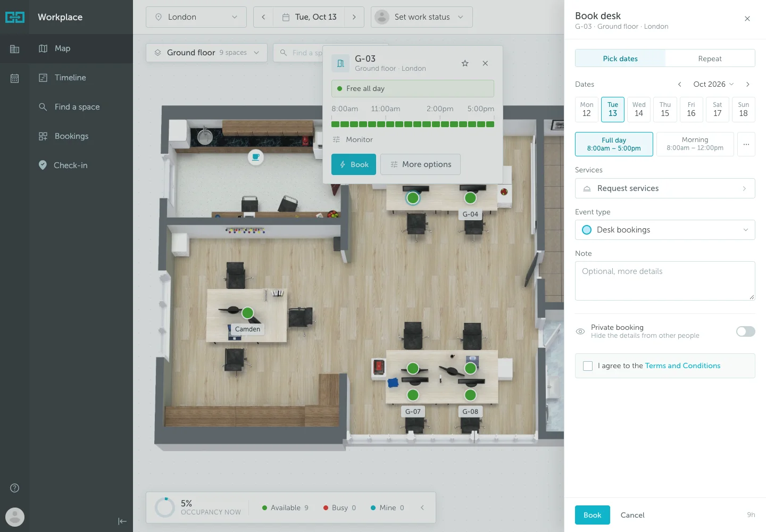The width and height of the screenshot is (766, 532).
Task: Check the Terms and Conditions agreement box
Action: (588, 366)
